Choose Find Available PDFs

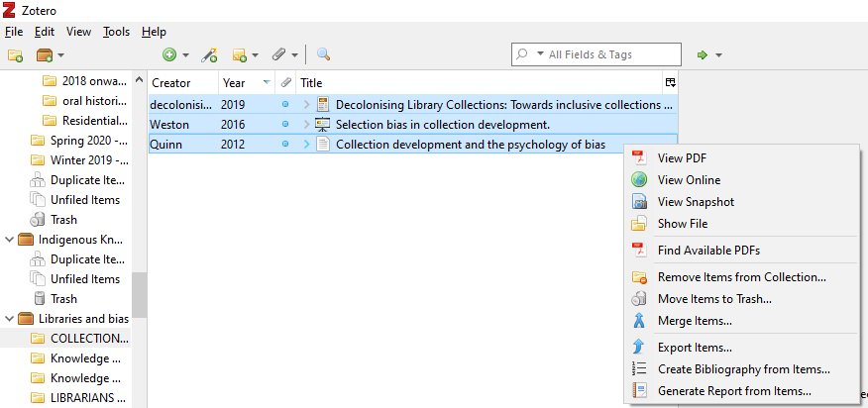[742, 251]
